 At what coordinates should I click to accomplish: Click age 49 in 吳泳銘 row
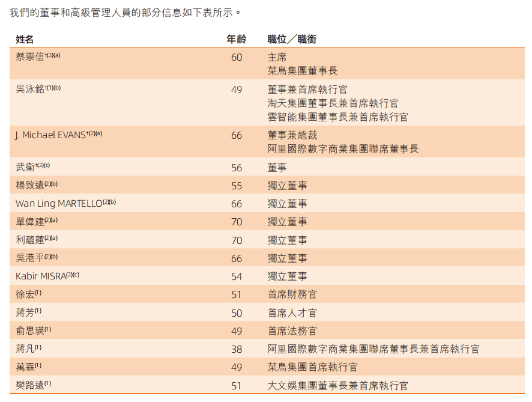point(237,90)
